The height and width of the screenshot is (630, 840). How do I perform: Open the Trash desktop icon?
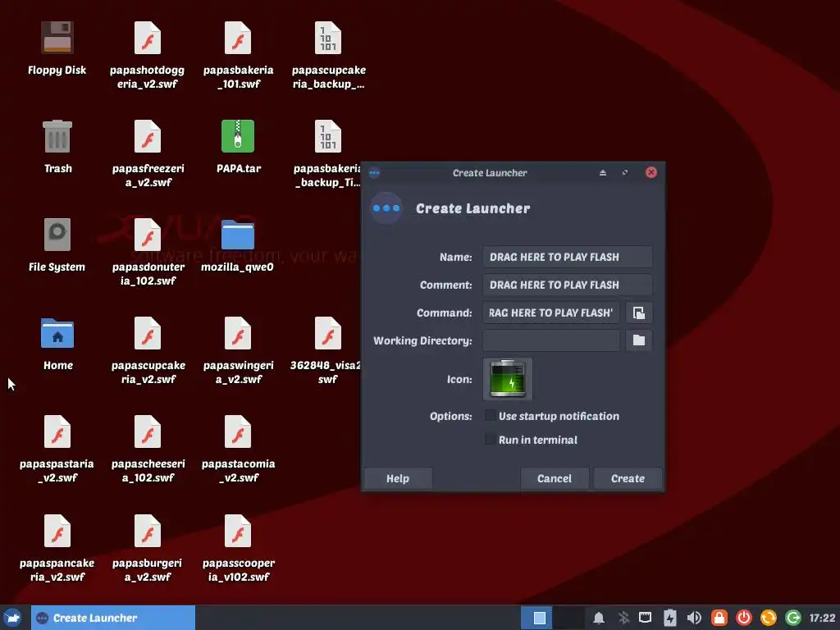pos(57,136)
